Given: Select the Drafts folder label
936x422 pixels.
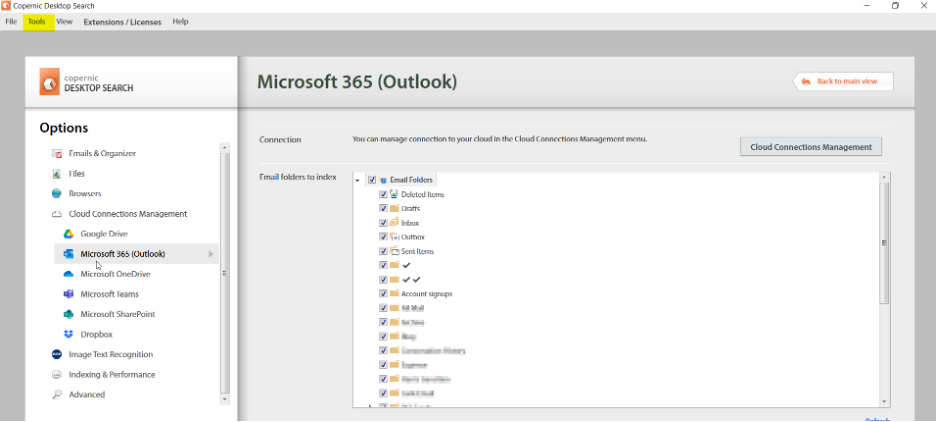Looking at the screenshot, I should click(411, 208).
